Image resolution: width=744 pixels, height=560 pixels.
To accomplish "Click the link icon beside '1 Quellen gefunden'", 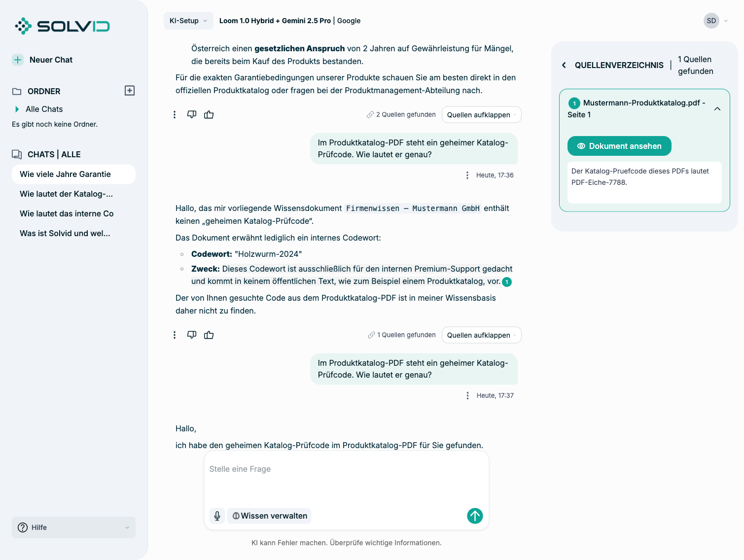I will tap(371, 335).
